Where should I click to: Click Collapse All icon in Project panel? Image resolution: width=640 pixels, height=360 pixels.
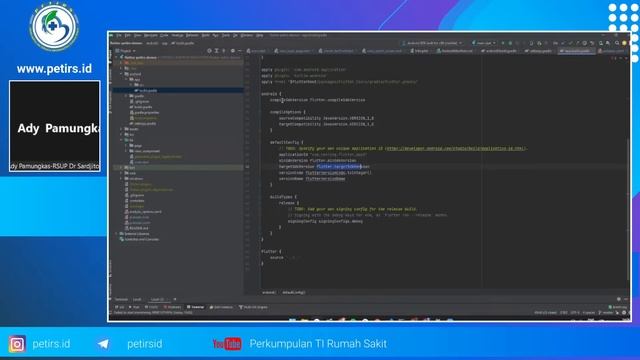(224, 51)
